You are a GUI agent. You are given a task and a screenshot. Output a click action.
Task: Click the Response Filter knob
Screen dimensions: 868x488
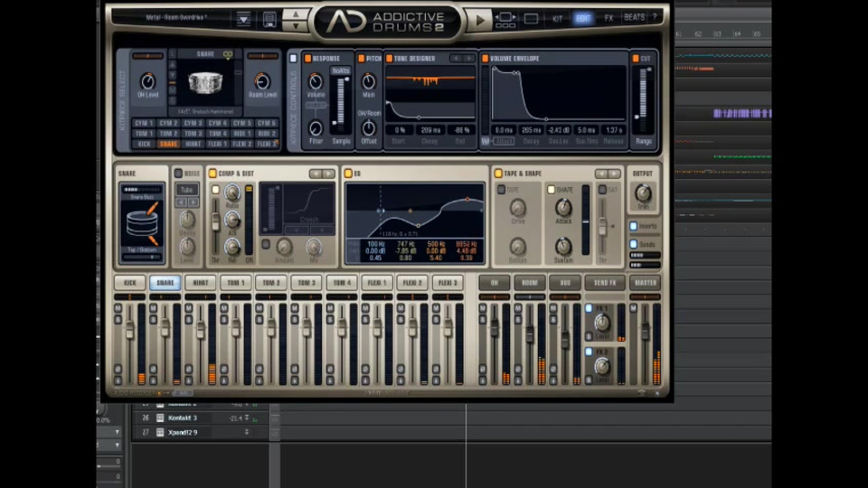[316, 127]
